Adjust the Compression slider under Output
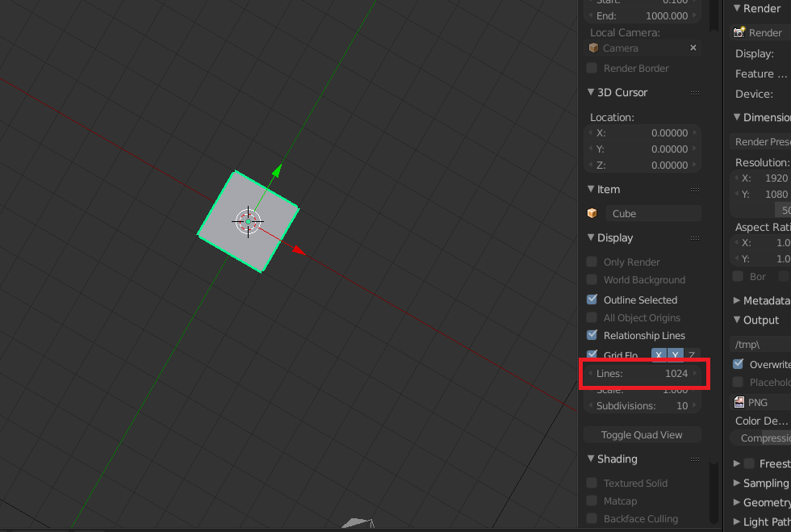 (x=768, y=438)
